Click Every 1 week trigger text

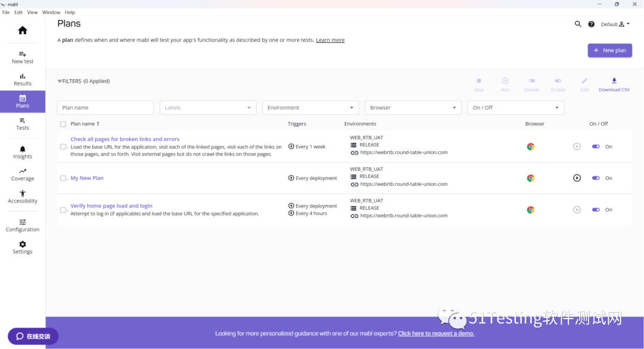tap(311, 147)
